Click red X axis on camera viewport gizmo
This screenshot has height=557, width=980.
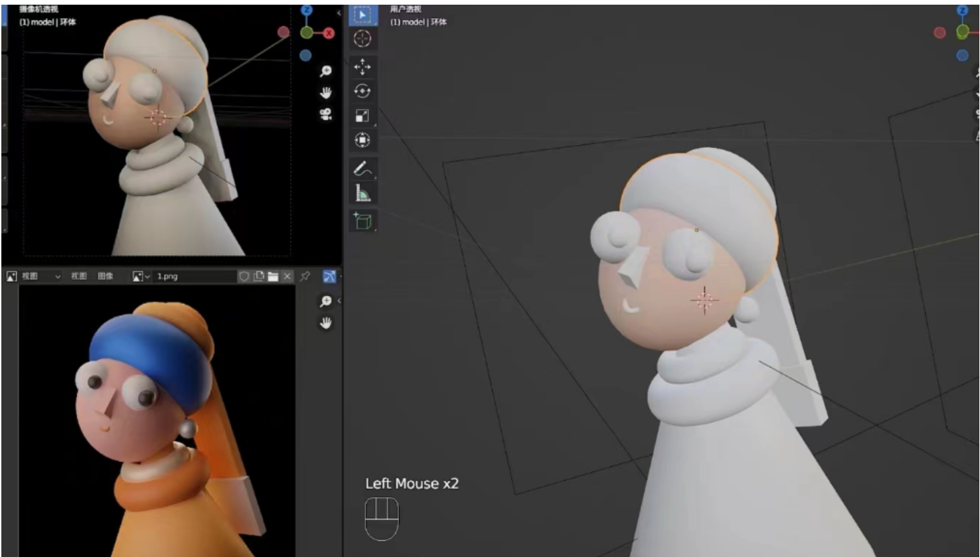click(x=329, y=33)
